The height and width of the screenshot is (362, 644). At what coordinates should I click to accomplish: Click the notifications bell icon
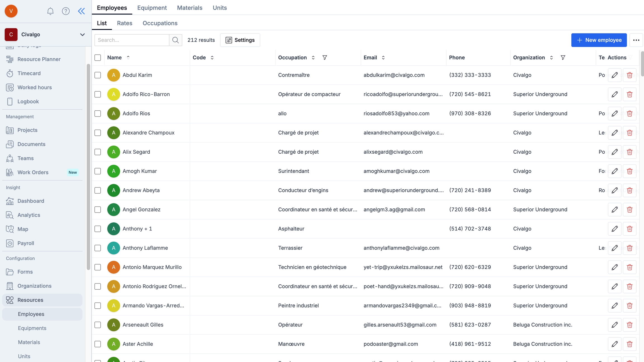pyautogui.click(x=50, y=11)
